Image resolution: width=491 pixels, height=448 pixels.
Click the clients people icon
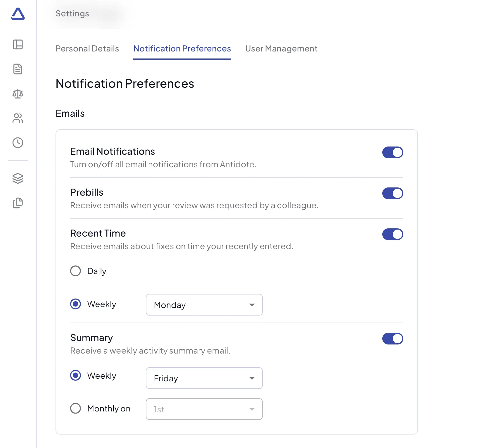(x=18, y=118)
